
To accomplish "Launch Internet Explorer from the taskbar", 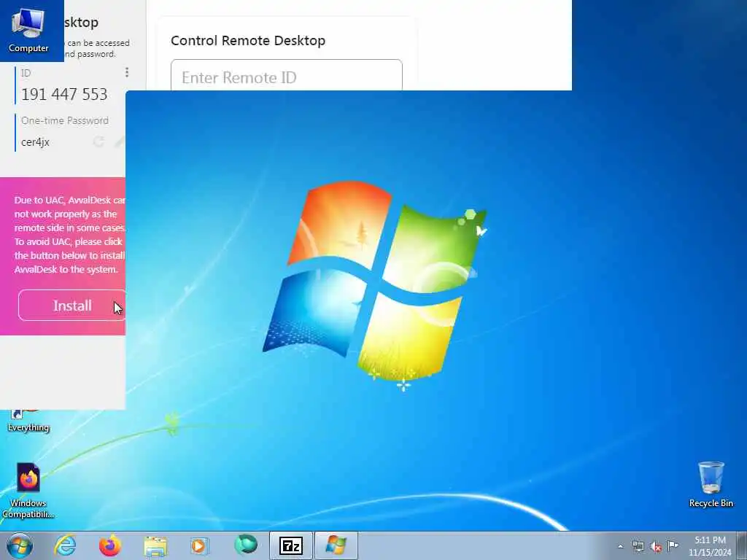I will (x=65, y=545).
